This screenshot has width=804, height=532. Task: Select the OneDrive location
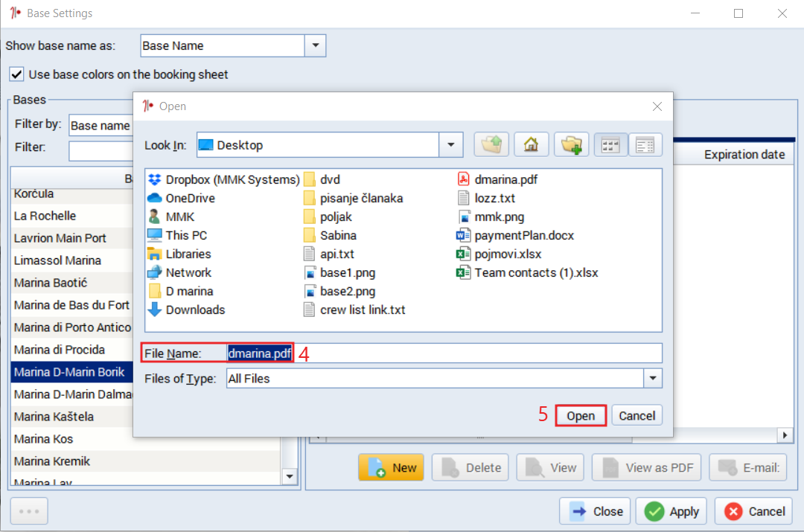coord(182,199)
